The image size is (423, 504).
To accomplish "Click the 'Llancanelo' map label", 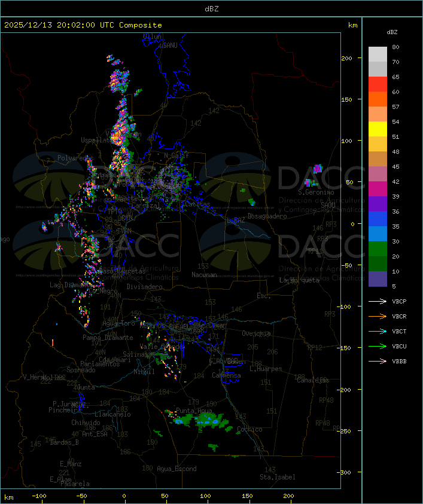I will [x=112, y=415].
